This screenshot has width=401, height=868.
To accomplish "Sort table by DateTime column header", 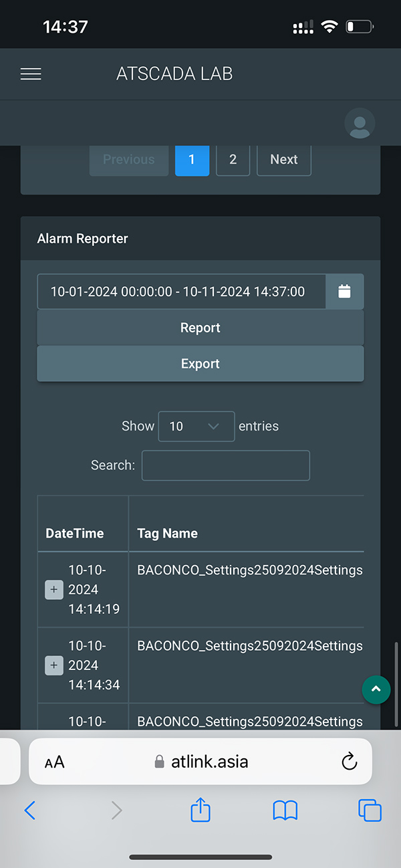I will [x=75, y=534].
